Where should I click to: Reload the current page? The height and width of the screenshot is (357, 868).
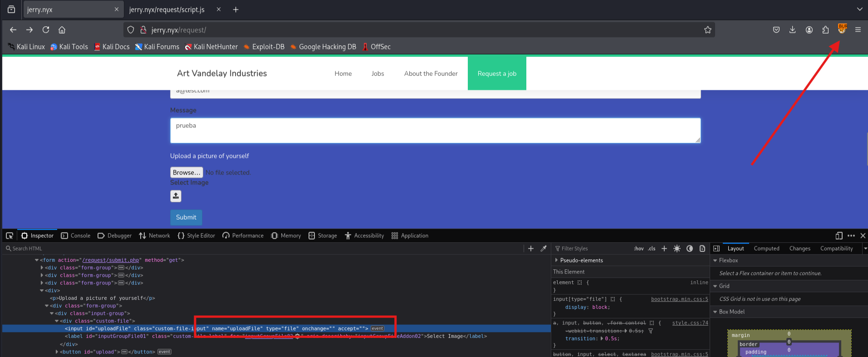46,30
